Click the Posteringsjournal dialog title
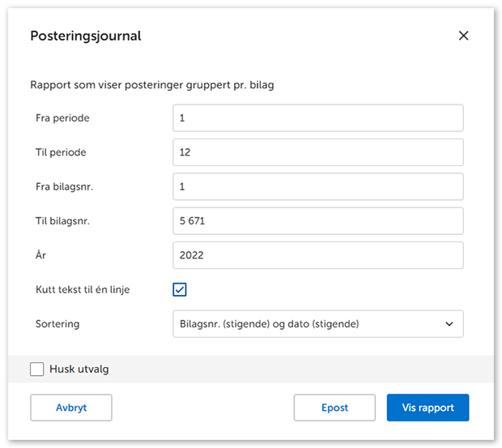The width and height of the screenshot is (502, 448). tap(86, 36)
